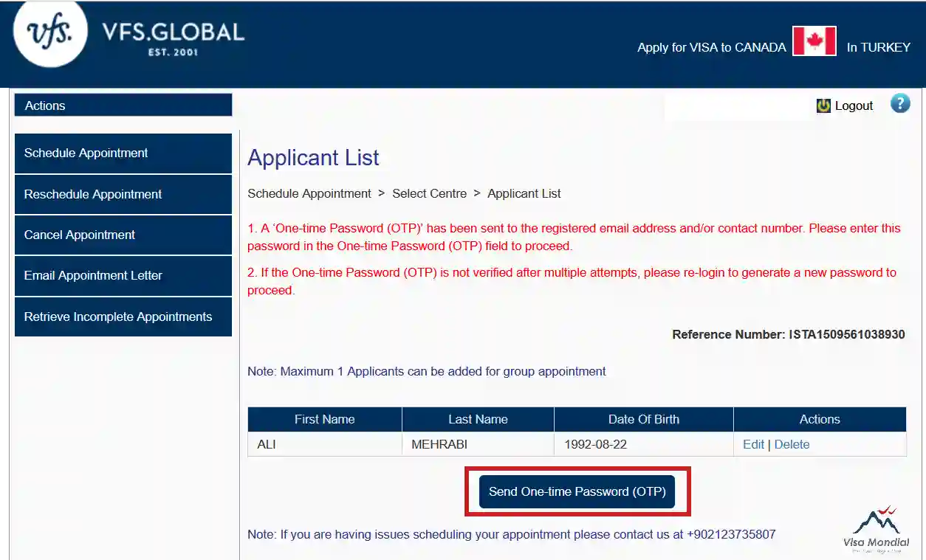
Task: Click the reference number ISTA1509561038930
Action: point(846,334)
